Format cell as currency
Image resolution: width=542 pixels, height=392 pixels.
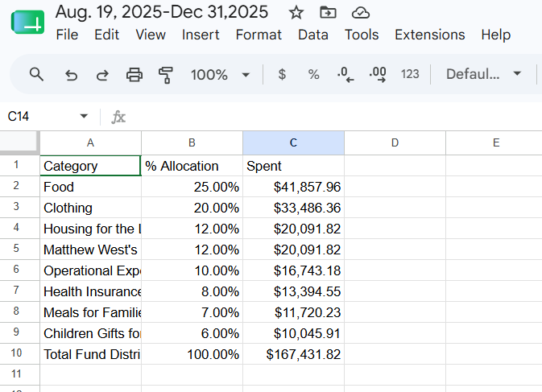282,74
